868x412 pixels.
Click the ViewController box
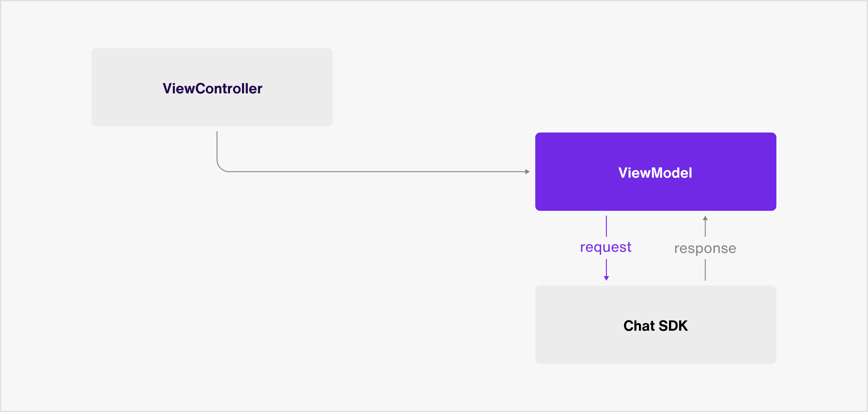[212, 87]
